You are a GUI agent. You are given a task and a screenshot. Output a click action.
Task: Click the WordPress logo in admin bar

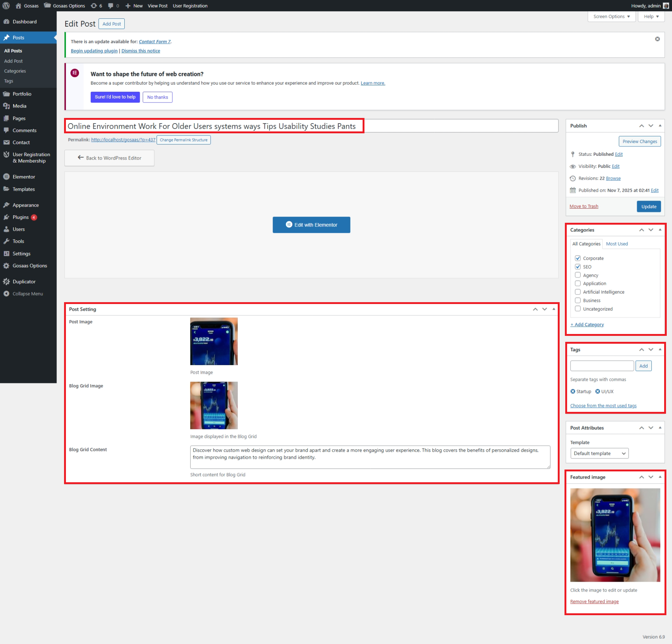6,6
